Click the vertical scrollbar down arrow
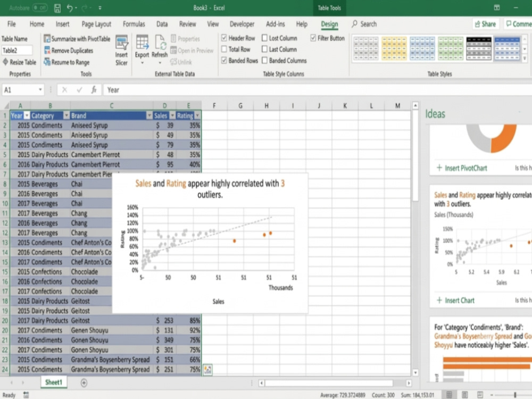The width and height of the screenshot is (532, 399). point(415,372)
